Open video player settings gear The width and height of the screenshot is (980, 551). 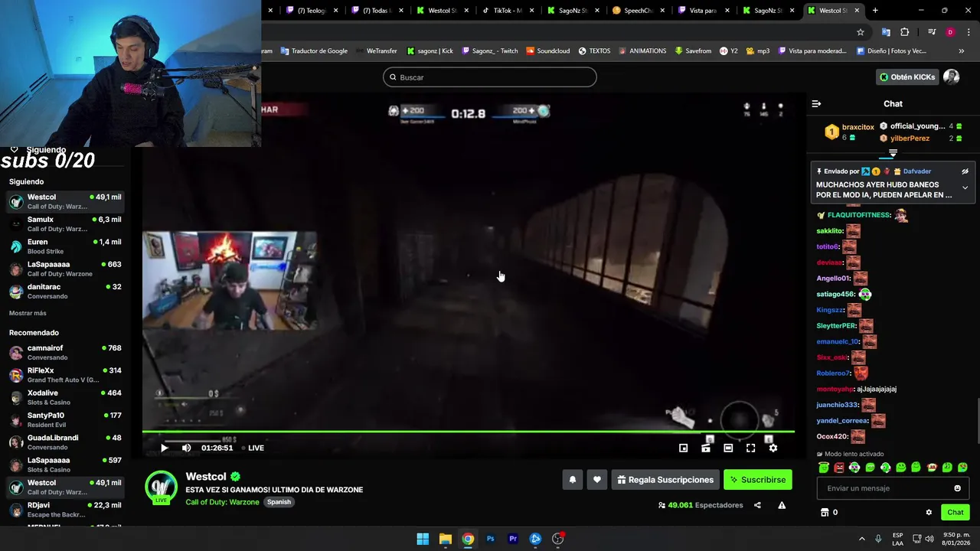[x=773, y=448]
